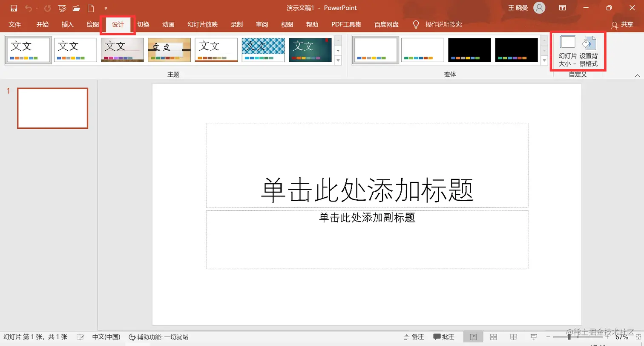This screenshot has width=644, height=346.
Task: Apply white theme with orange bottom bar
Action: 216,50
